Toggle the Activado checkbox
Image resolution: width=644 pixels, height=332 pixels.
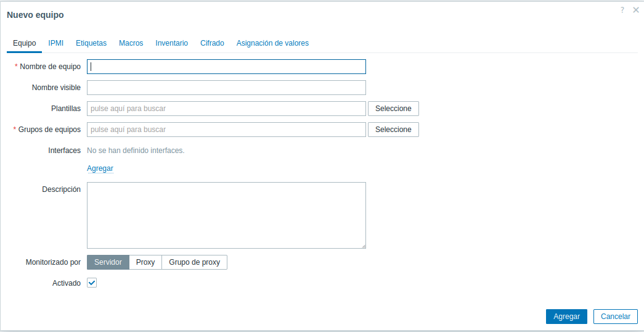point(92,283)
